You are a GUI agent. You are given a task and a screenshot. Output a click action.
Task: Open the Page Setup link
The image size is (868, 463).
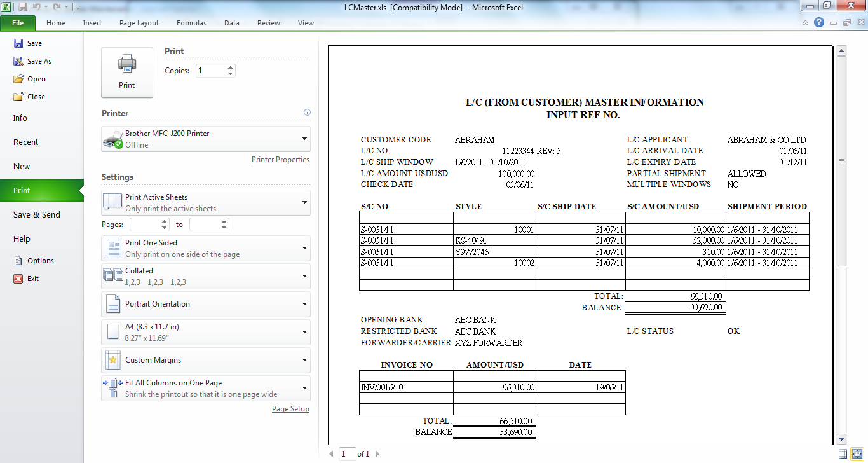click(x=290, y=409)
